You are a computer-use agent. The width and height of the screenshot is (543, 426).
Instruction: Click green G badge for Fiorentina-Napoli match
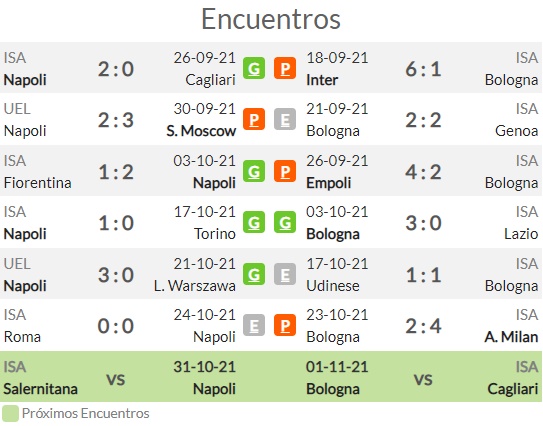254,171
